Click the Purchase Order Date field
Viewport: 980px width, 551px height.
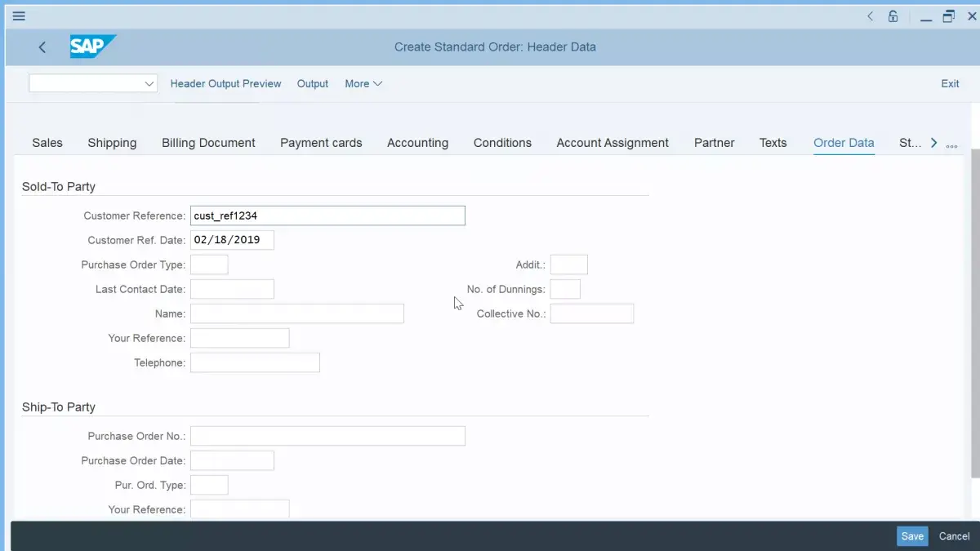[x=232, y=460]
